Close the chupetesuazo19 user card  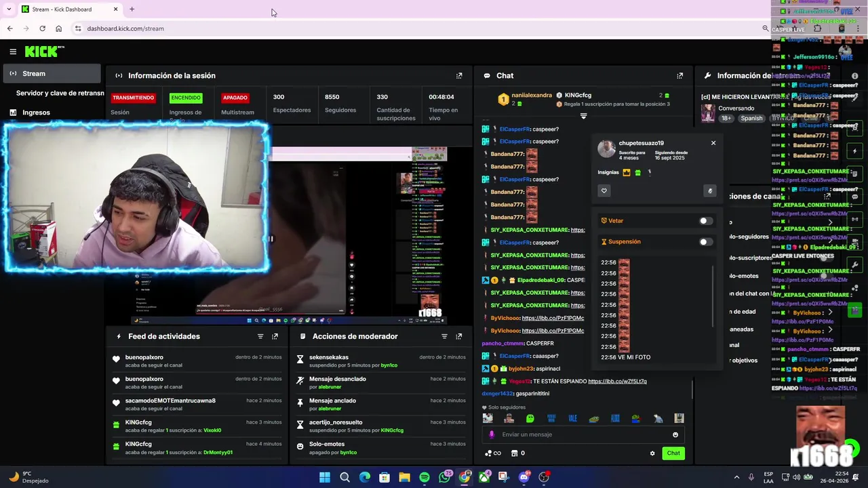(713, 143)
